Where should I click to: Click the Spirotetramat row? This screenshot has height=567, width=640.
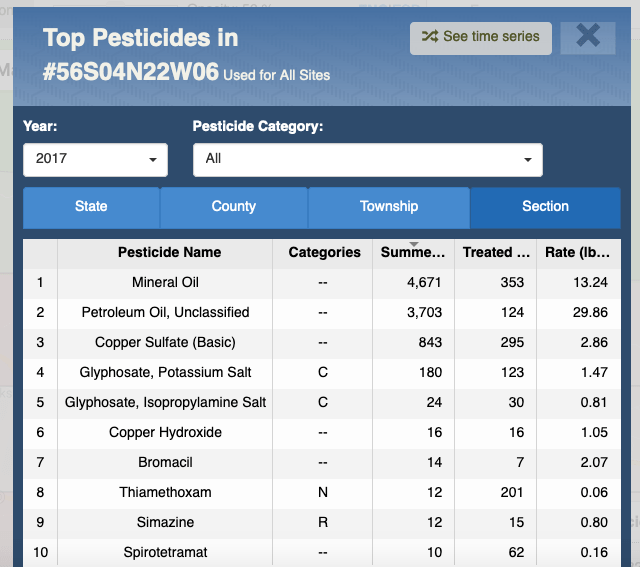166,553
